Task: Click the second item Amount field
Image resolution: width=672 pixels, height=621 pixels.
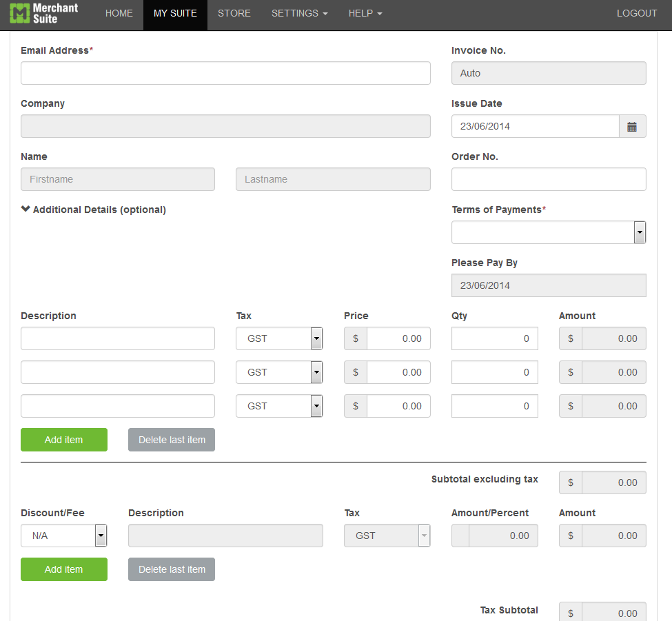Action: pyautogui.click(x=613, y=372)
